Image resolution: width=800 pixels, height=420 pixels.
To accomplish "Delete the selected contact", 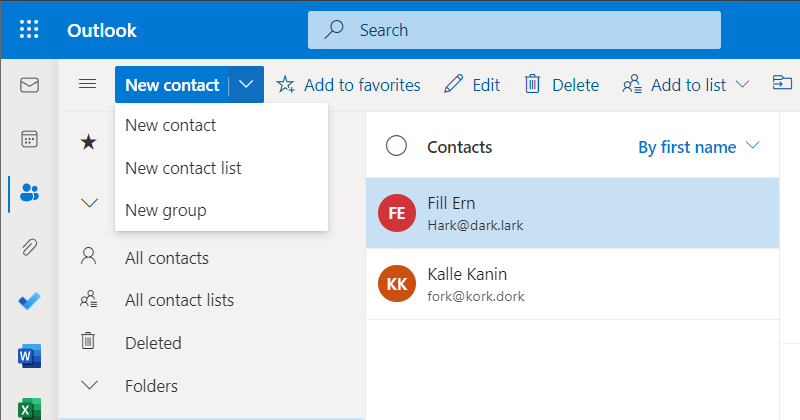I will point(562,85).
